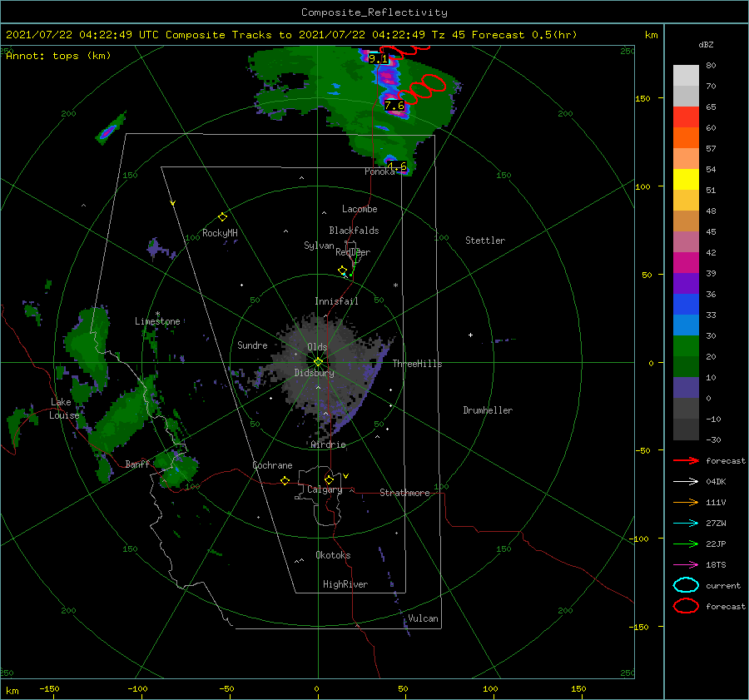Click the red forecast ellipses near 7.6 storm

coord(421,89)
